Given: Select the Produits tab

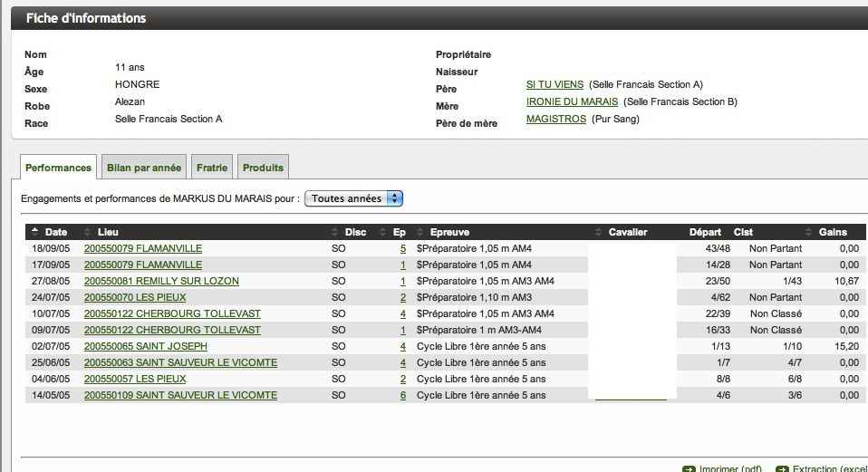Looking at the screenshot, I should click(264, 168).
